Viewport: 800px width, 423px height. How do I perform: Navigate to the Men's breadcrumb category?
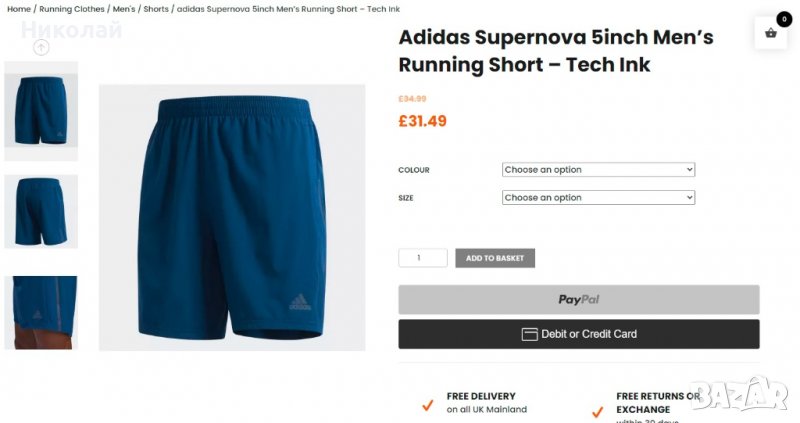click(x=124, y=9)
